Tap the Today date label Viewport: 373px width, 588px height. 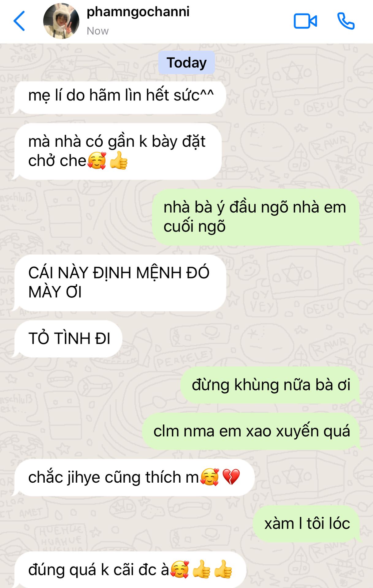(186, 62)
